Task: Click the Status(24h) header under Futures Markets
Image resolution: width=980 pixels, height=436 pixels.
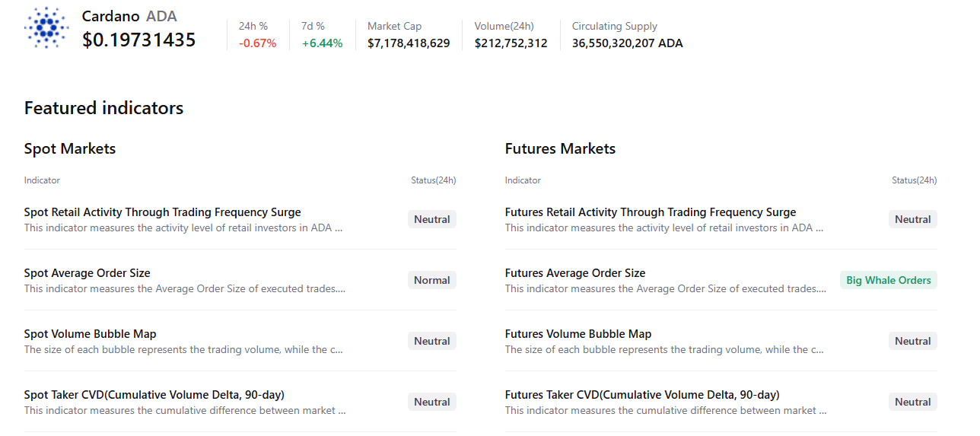Action: (915, 180)
